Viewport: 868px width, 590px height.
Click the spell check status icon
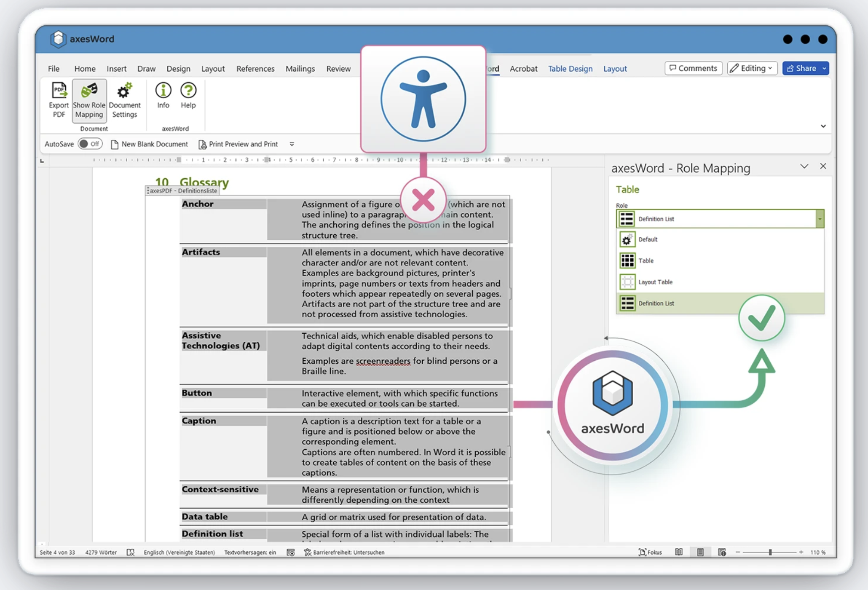tap(131, 552)
